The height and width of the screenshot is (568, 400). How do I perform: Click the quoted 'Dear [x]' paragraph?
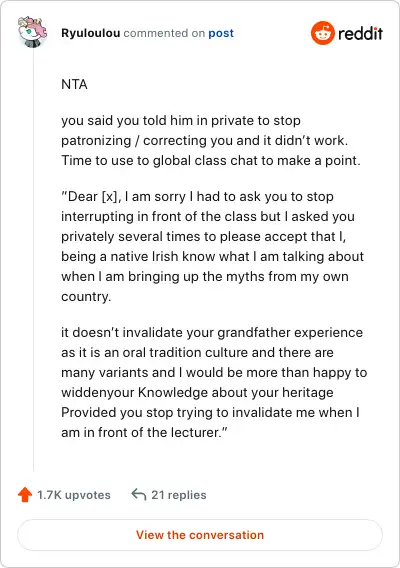coord(212,246)
